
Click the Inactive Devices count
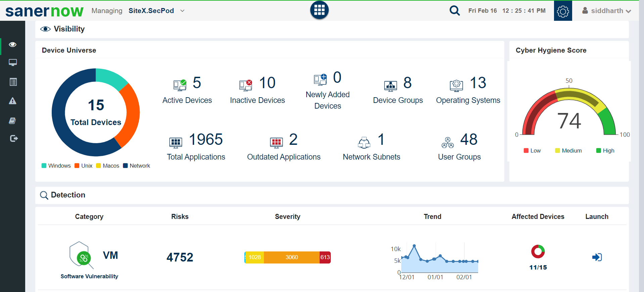coord(267,83)
